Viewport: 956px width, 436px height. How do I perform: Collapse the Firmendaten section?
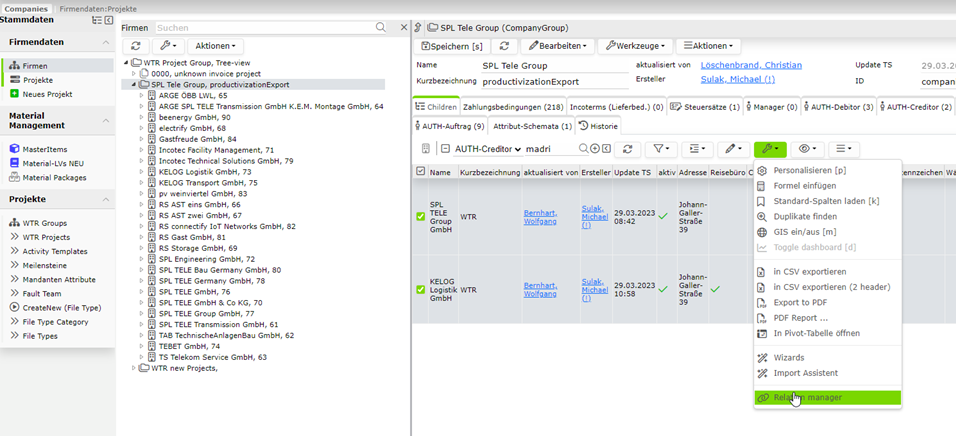(105, 42)
